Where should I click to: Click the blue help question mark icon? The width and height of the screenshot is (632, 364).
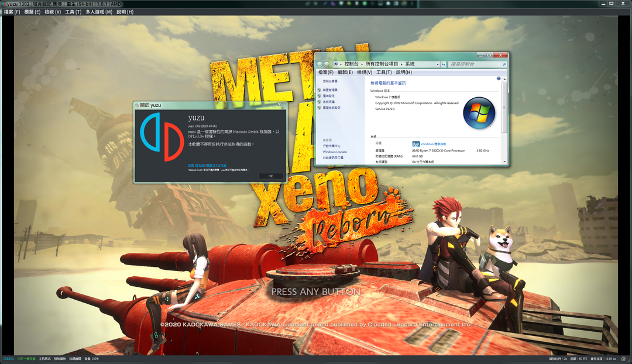pyautogui.click(x=499, y=78)
